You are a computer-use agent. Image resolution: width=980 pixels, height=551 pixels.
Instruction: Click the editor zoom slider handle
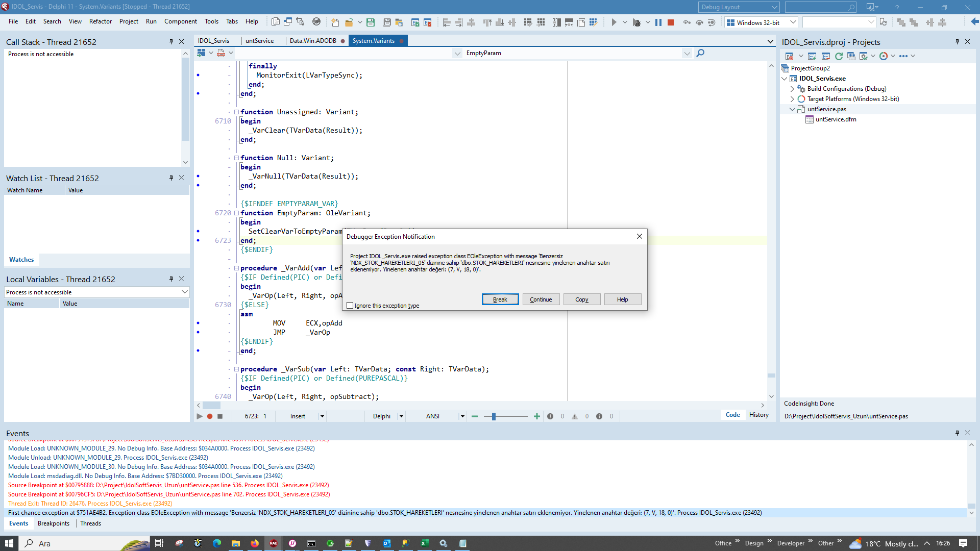point(494,416)
